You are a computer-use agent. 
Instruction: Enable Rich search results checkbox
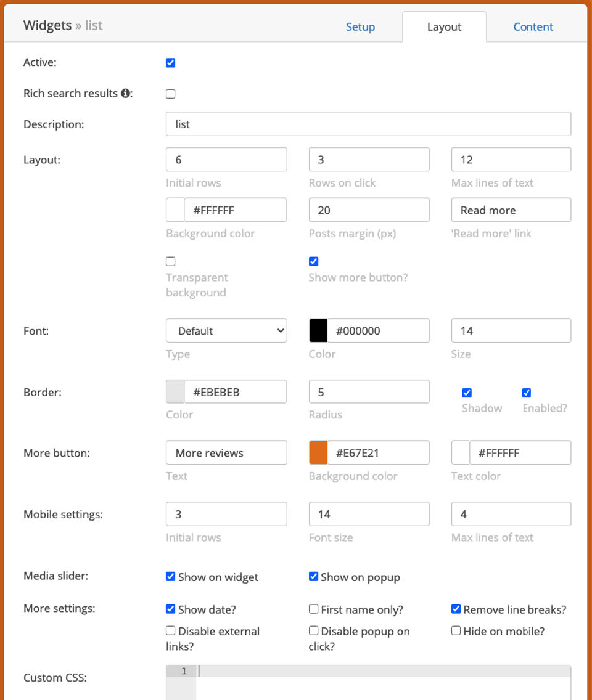(x=171, y=94)
